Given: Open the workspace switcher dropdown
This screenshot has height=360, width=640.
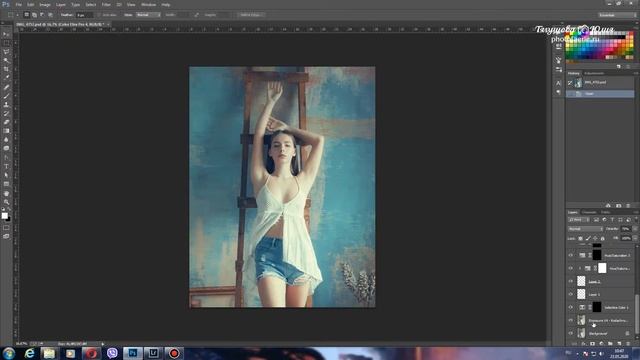Looking at the screenshot, I should coord(617,15).
